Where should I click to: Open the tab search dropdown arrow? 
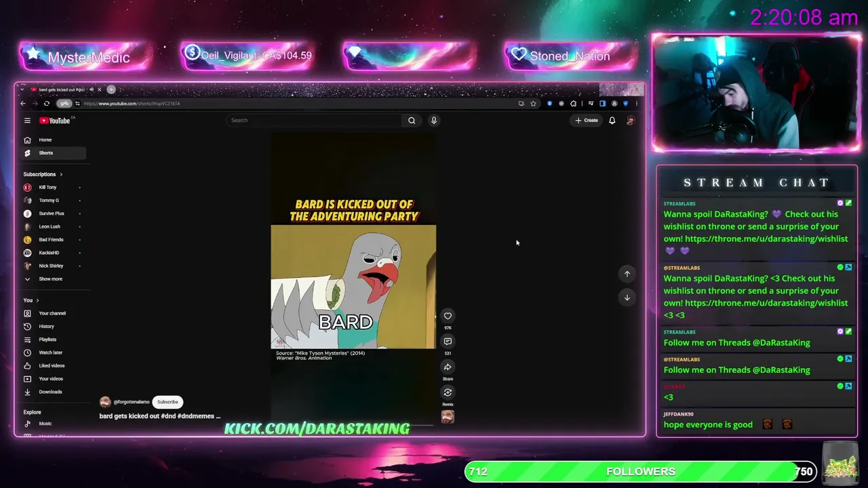(22, 89)
